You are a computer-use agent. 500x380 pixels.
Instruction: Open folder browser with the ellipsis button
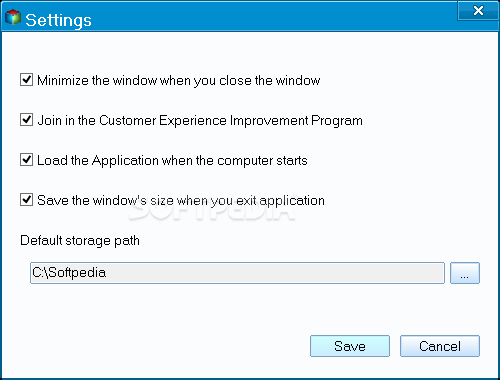465,273
